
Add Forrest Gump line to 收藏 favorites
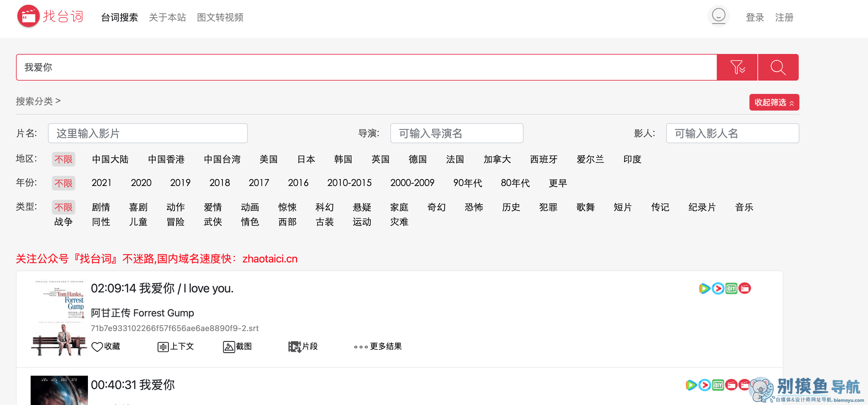tap(106, 346)
